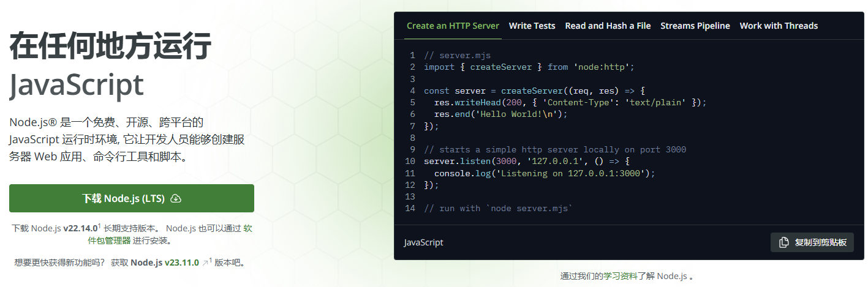Viewport: 868px width, 287px height.
Task: Click the console.log('Listening on...') line
Action: (545, 173)
